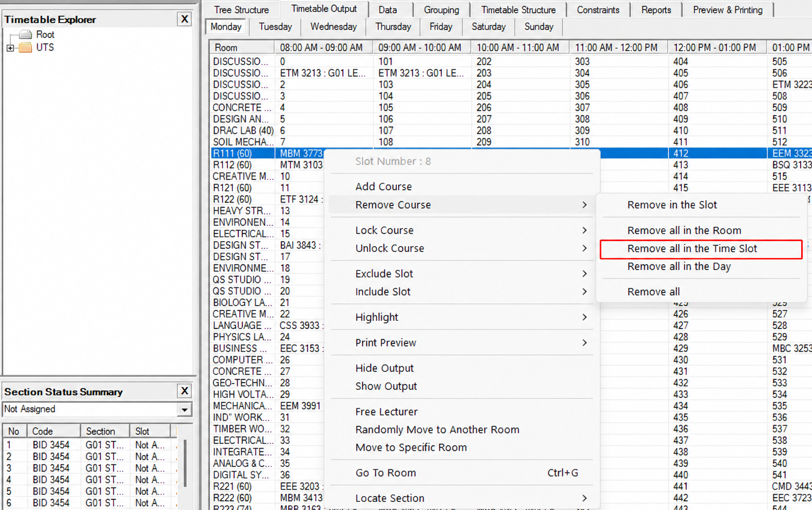Click the Room column header

pos(242,48)
